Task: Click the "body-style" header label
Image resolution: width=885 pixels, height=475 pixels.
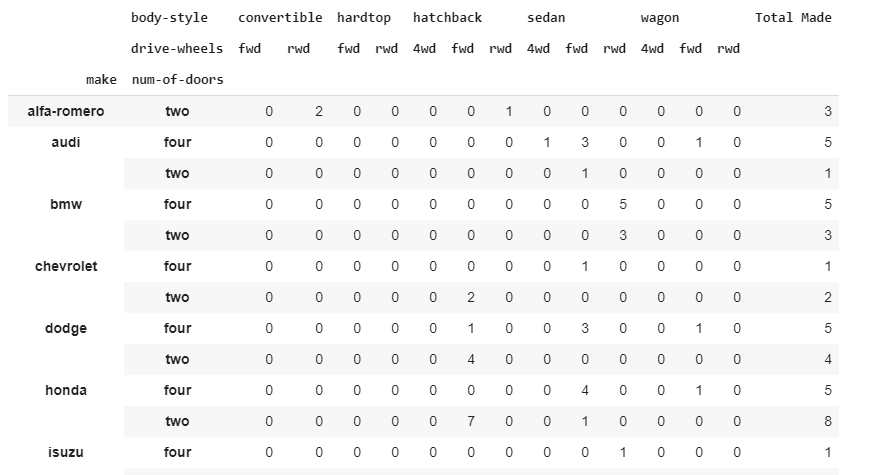Action: (177, 18)
